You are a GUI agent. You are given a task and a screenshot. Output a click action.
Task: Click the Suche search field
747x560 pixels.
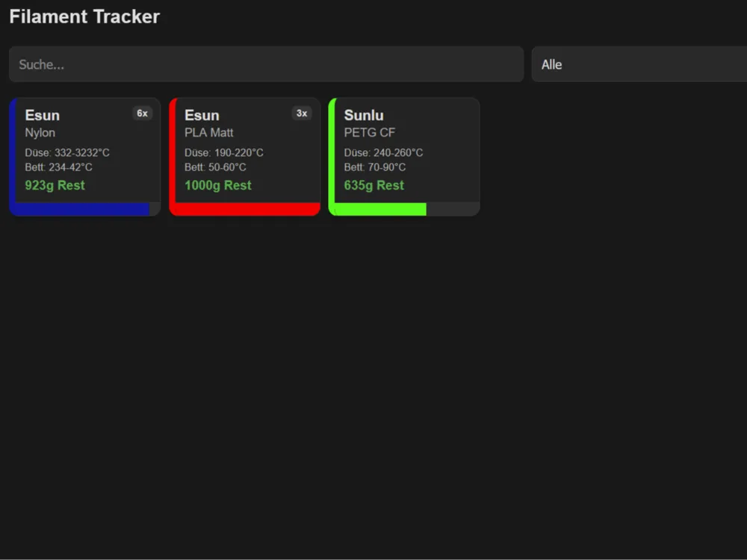pos(267,64)
